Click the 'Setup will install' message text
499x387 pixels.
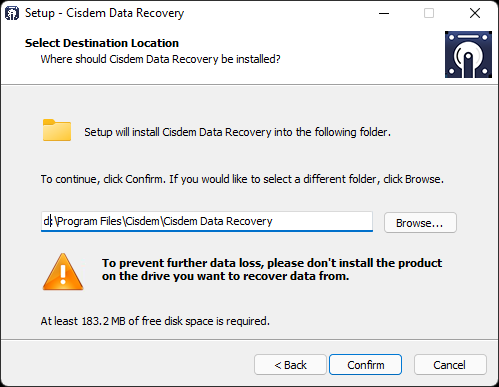point(237,132)
